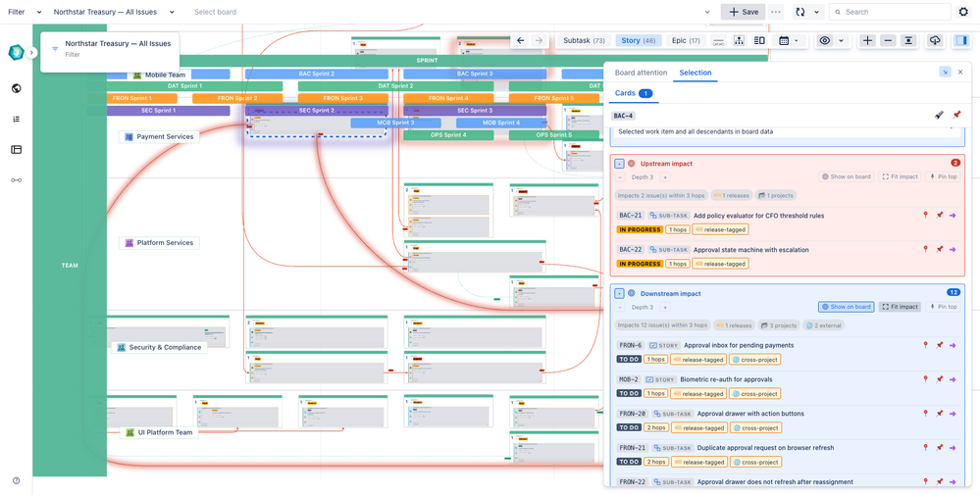
Task: Toggle Upstream Pin top
Action: point(944,176)
